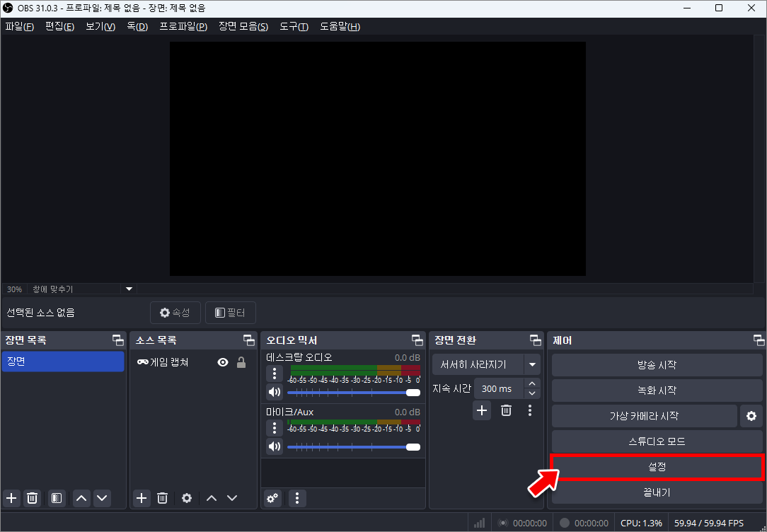Remove selected scene with trash icon
Image resolution: width=767 pixels, height=532 pixels.
click(x=33, y=498)
